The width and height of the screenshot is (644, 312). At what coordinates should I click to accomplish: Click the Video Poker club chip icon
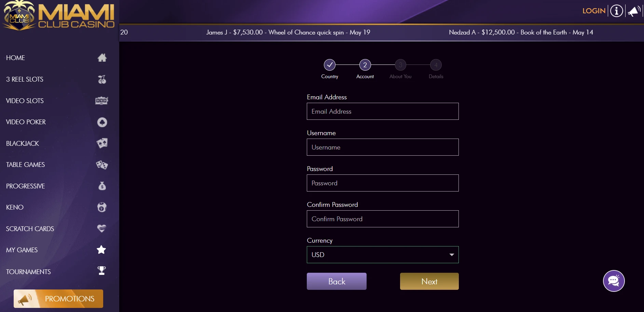coord(102,122)
